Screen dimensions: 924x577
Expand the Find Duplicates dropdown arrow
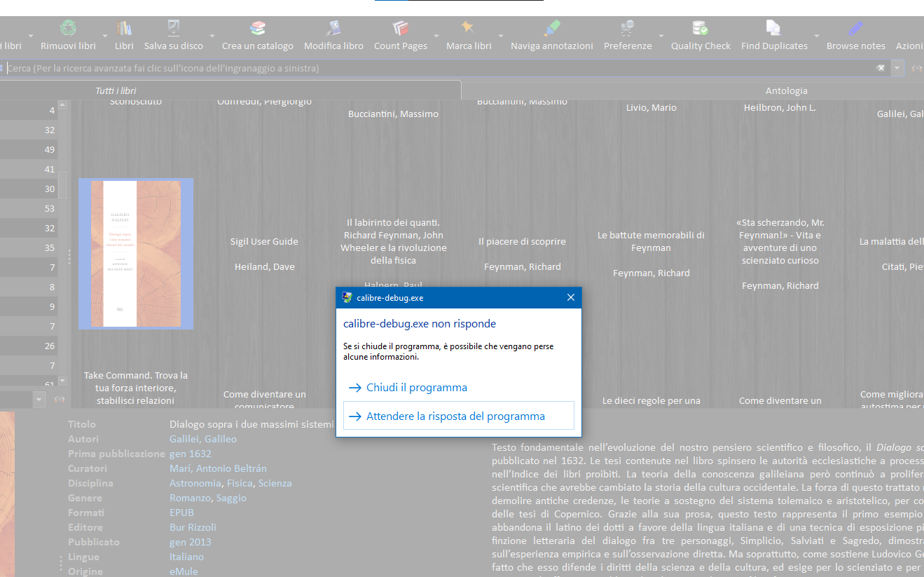pyautogui.click(x=816, y=35)
